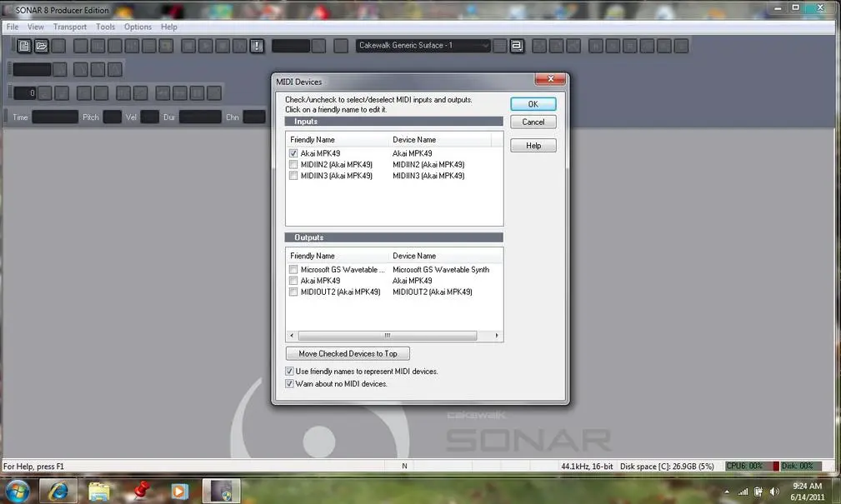Click Move Checked Devices to Top
This screenshot has height=504, width=841.
coord(348,354)
